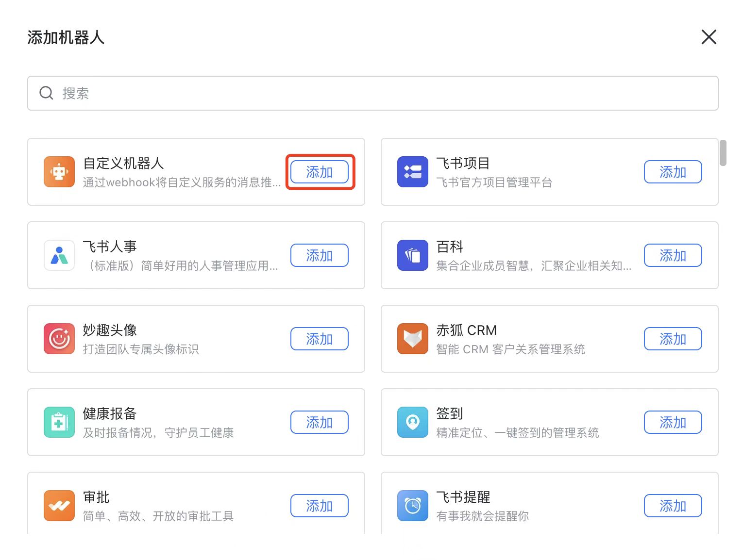Image resolution: width=743 pixels, height=560 pixels.
Task: Click the vertical scrollbar thumb
Action: [723, 153]
